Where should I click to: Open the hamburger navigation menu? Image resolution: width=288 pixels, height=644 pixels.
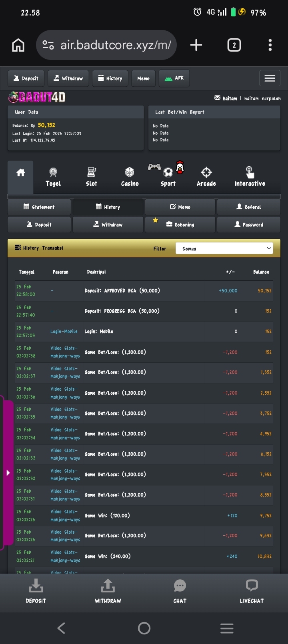click(270, 78)
